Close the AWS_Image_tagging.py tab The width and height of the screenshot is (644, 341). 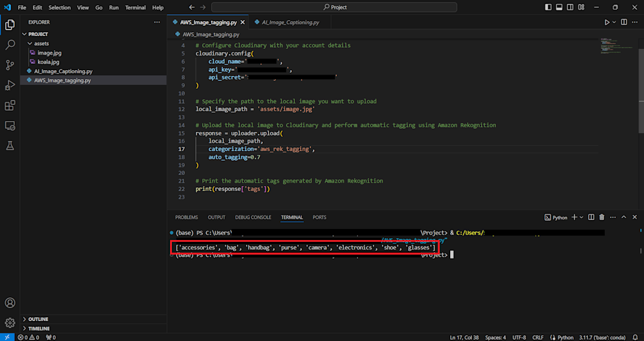[243, 22]
